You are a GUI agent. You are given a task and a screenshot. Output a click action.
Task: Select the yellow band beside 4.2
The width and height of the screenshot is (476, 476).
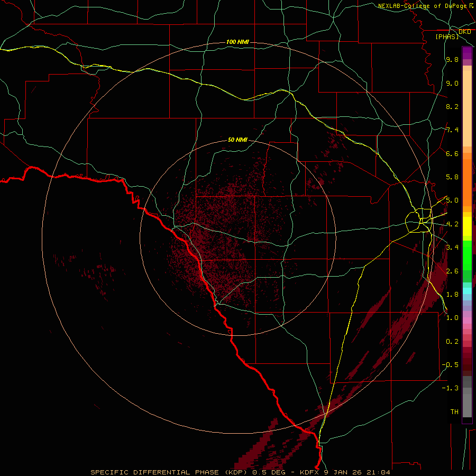tap(467, 226)
